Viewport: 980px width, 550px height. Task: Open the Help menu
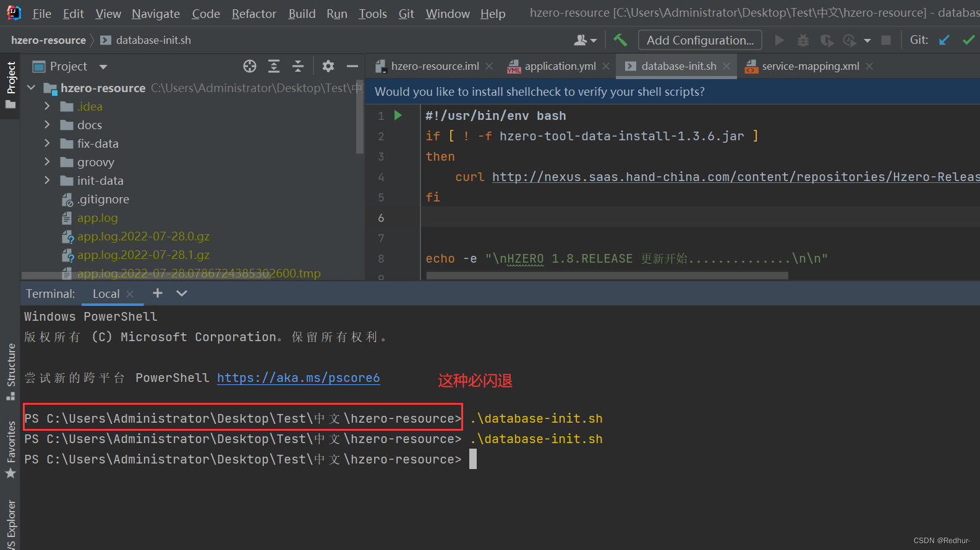493,14
